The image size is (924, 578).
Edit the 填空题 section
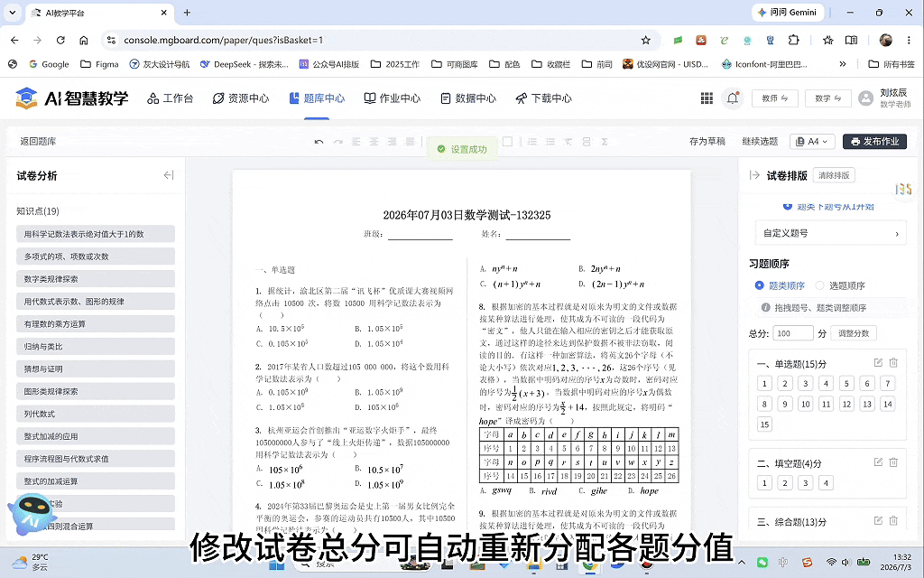(878, 462)
